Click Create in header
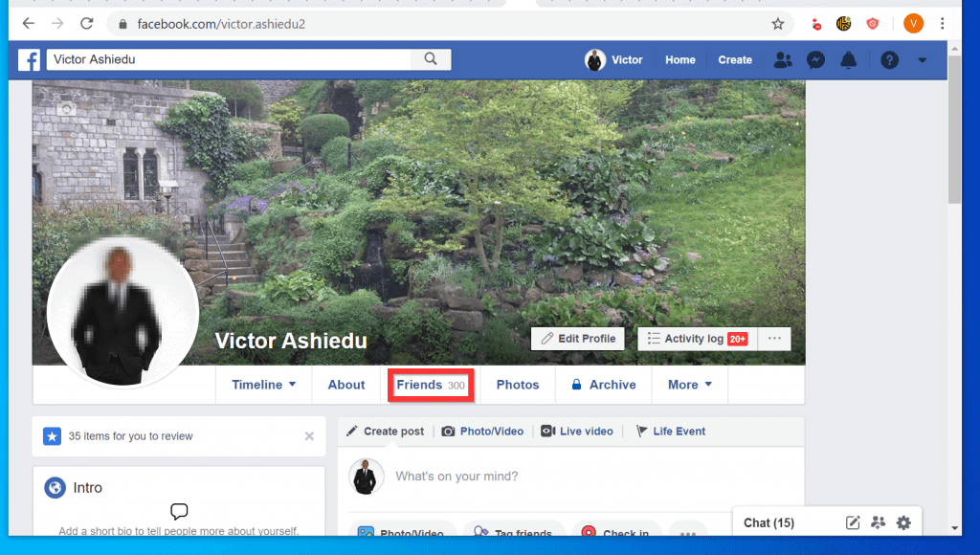Screen dimensions: 980x555 tap(735, 60)
